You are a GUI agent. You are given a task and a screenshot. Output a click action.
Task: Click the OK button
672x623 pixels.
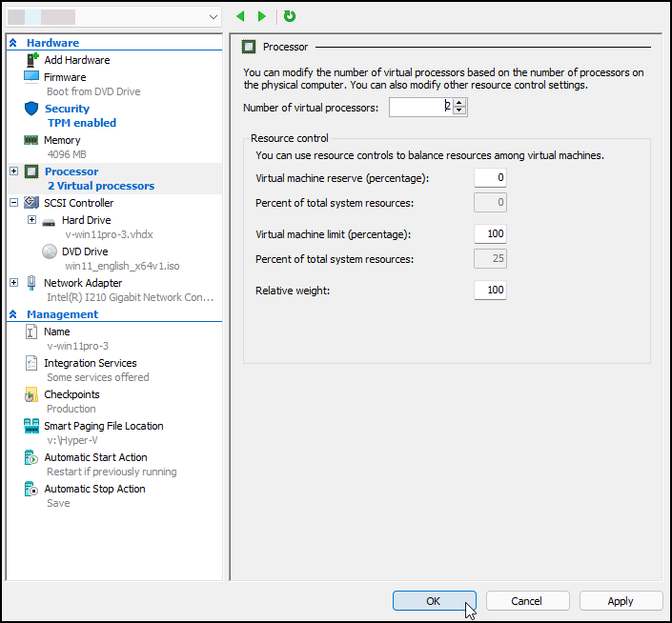click(x=433, y=601)
